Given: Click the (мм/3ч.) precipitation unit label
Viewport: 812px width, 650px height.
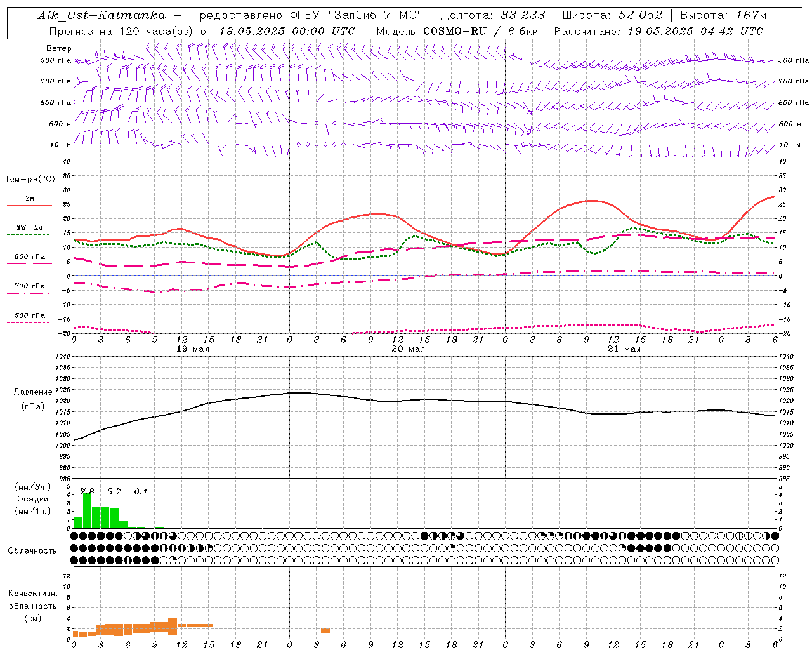Looking at the screenshot, I should tap(32, 487).
